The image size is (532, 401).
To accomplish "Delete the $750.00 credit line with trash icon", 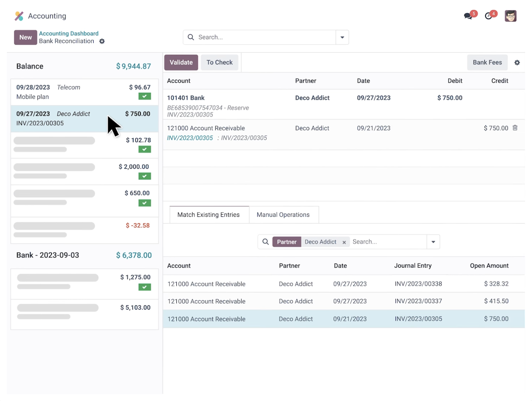I will click(x=515, y=128).
